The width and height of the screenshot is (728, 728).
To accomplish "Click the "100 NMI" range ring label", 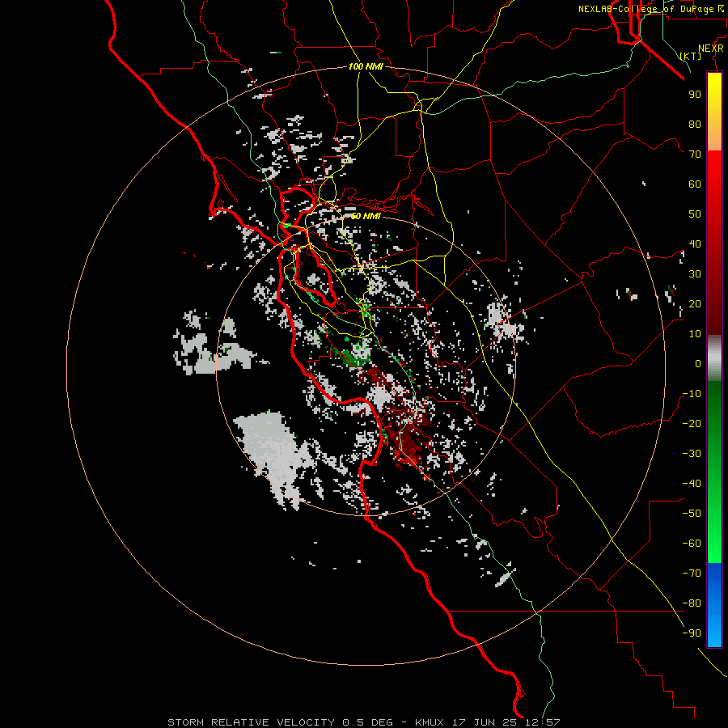I will click(366, 66).
